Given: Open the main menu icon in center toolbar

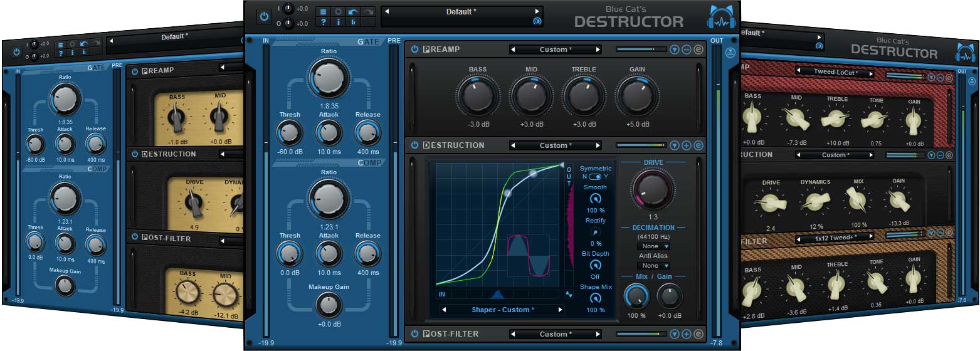Looking at the screenshot, I should pos(323,12).
